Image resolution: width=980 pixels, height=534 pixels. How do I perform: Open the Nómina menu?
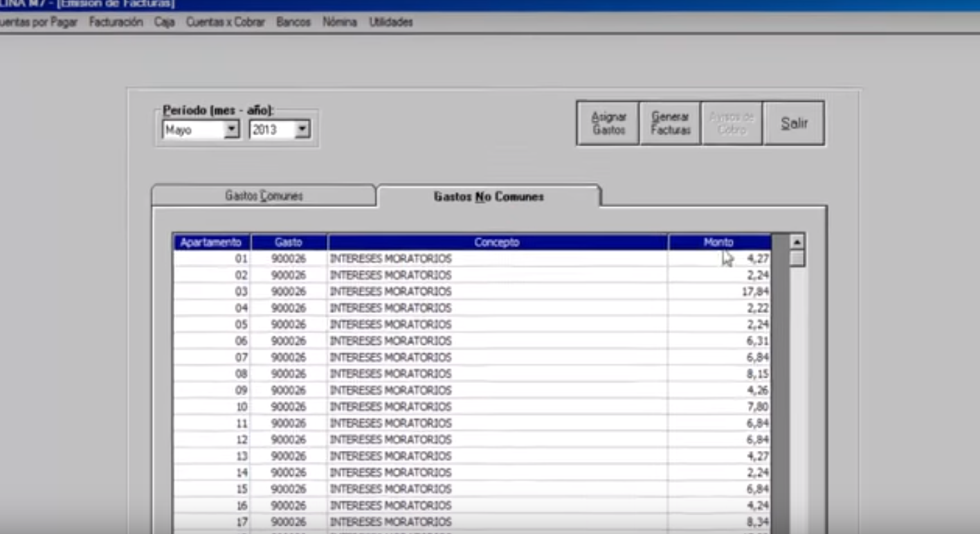click(339, 22)
